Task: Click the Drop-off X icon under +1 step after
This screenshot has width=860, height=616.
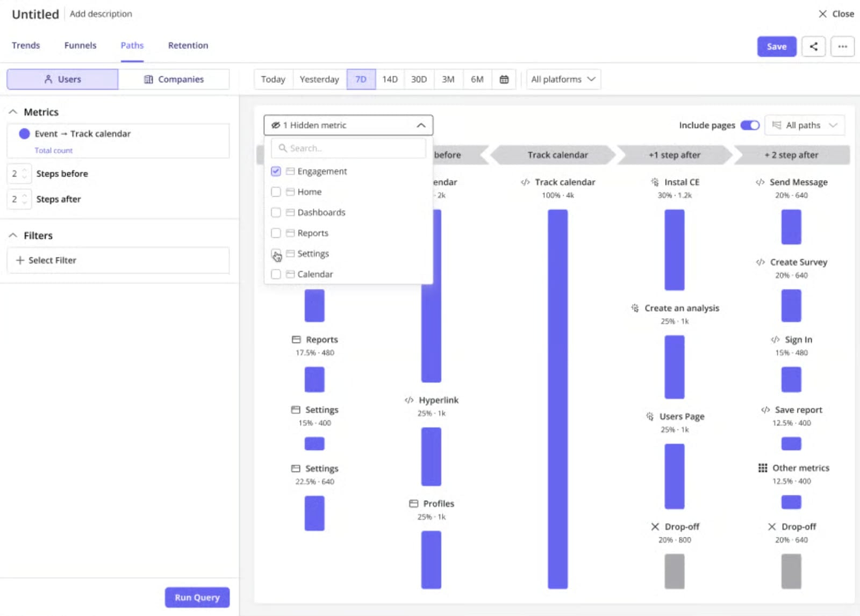Action: click(655, 527)
